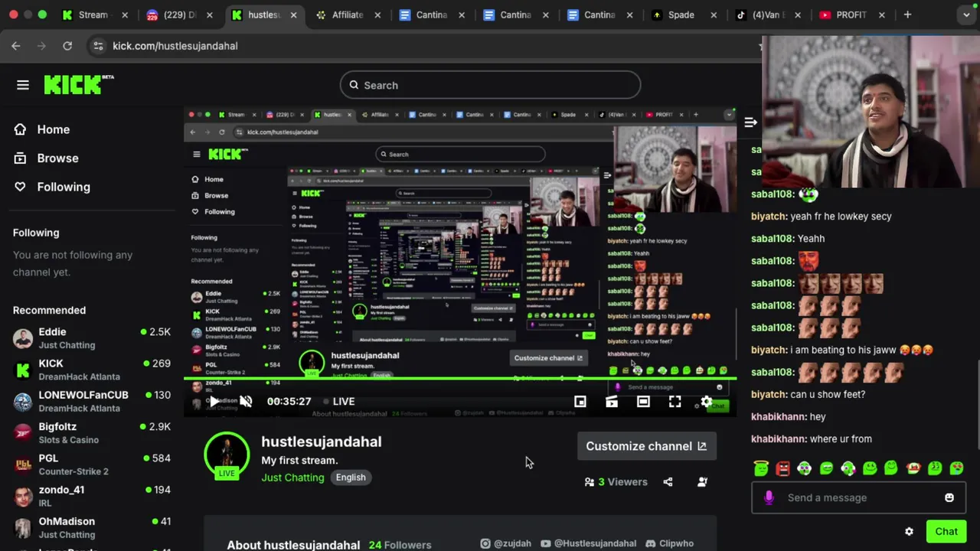Click the green Chat send button

point(946,531)
